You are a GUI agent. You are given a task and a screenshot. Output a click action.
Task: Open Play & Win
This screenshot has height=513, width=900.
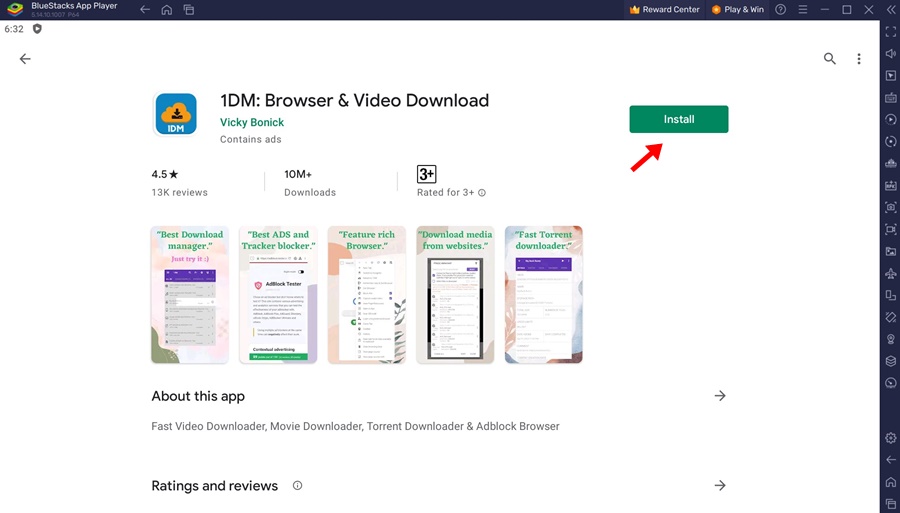click(738, 10)
